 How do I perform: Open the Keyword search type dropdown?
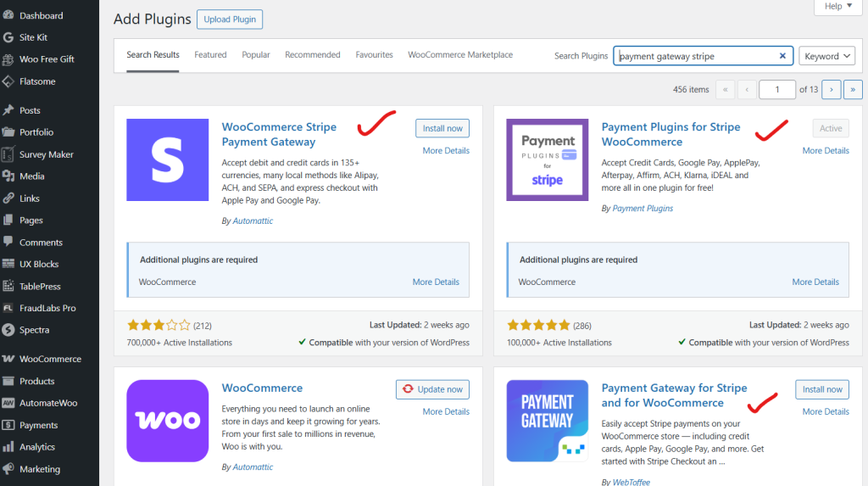pyautogui.click(x=826, y=56)
